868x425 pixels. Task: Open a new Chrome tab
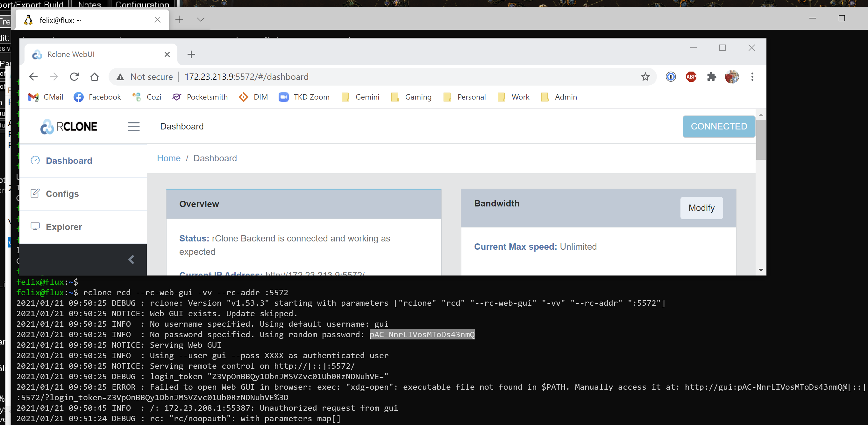(x=191, y=54)
